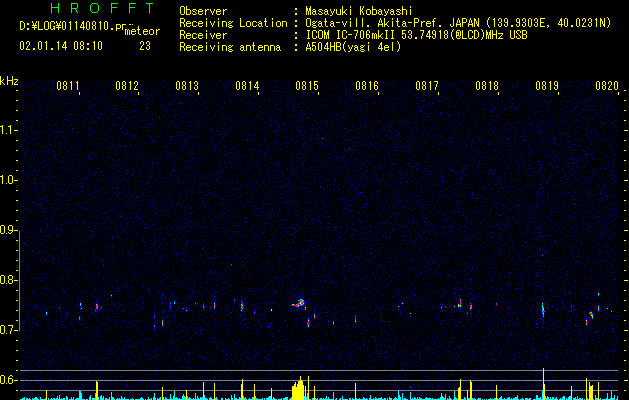The width and height of the screenshot is (629, 400).
Task: Click the 0819 time marker
Action: click(x=547, y=85)
